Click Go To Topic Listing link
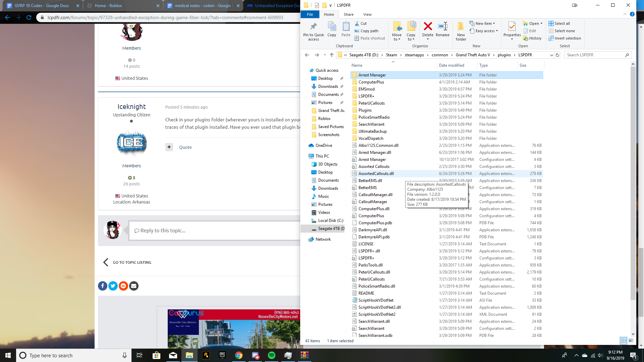 point(132,262)
